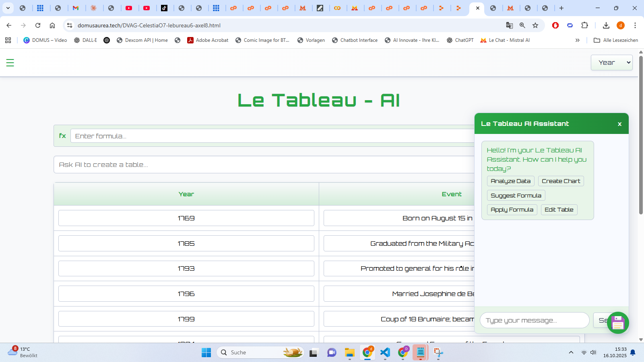Open the search lens icon in the address bar
Image resolution: width=644 pixels, height=362 pixels.
(522, 25)
